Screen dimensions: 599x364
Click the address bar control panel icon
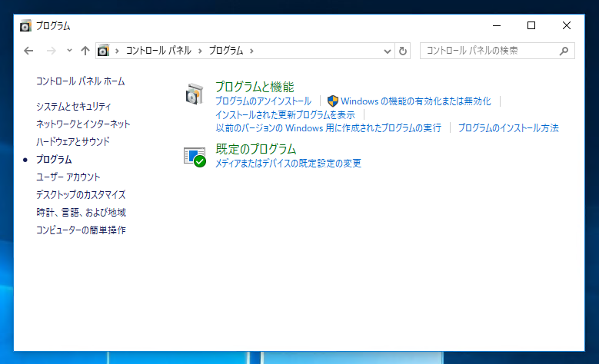pyautogui.click(x=103, y=51)
